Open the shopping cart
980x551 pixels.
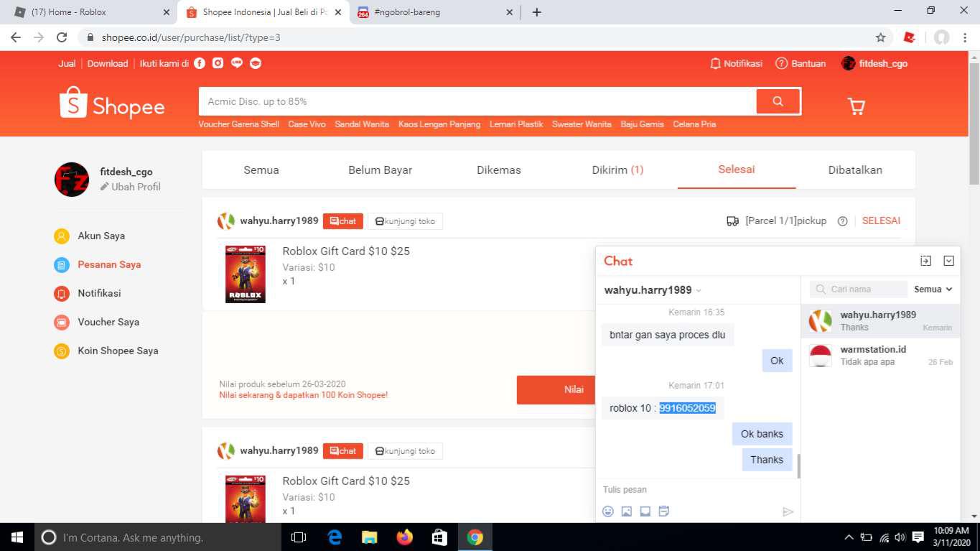[x=857, y=106]
